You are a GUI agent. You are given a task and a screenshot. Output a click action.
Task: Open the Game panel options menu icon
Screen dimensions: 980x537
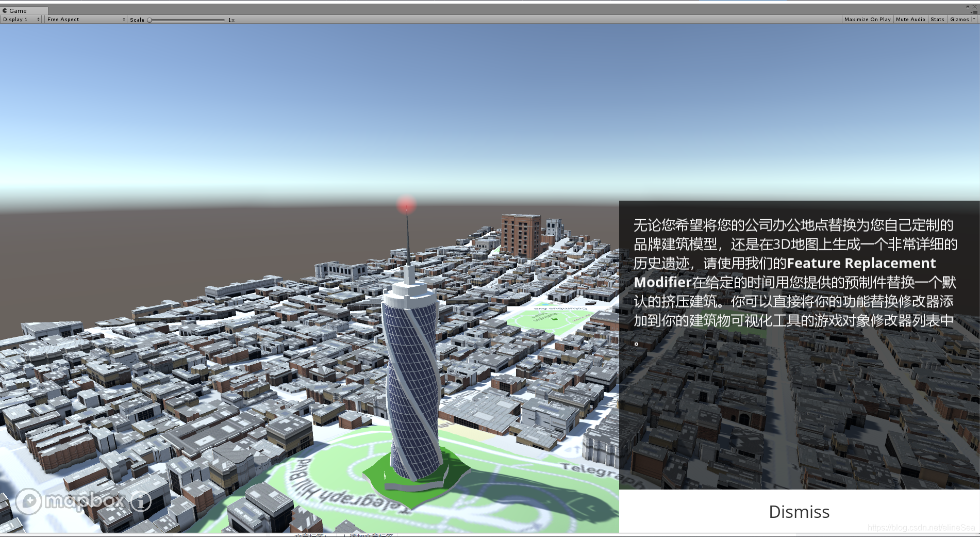974,12
